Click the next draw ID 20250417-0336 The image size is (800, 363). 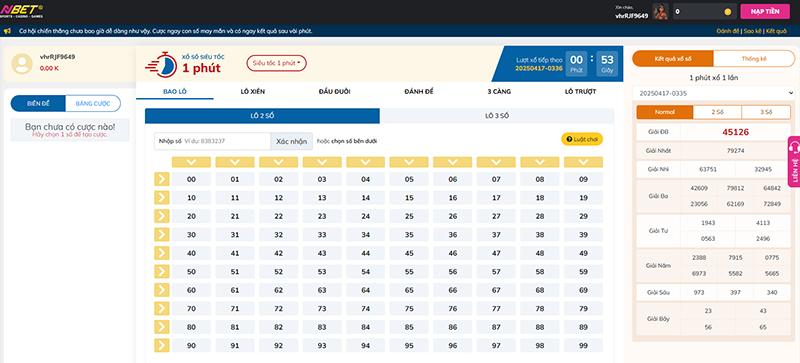pos(539,68)
